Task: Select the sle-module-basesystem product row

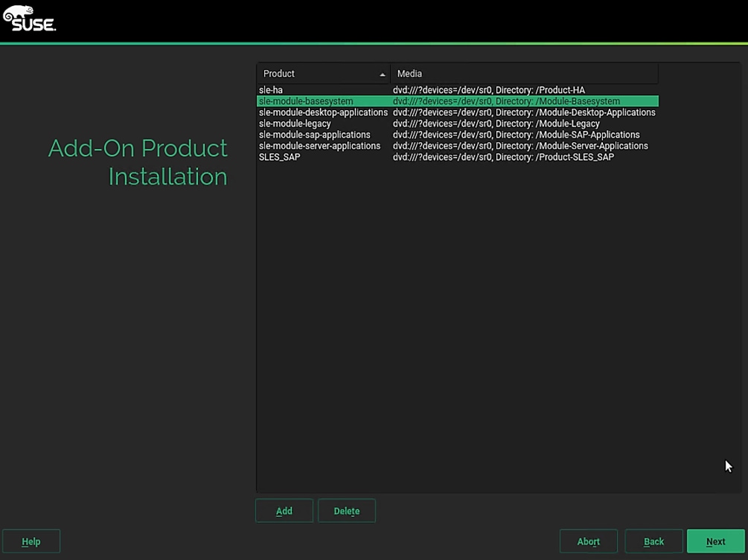Action: click(458, 101)
